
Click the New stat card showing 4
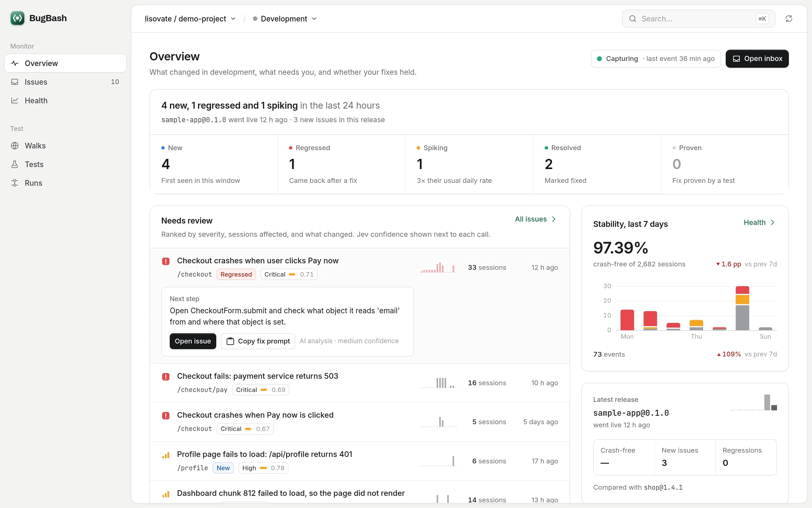point(213,164)
